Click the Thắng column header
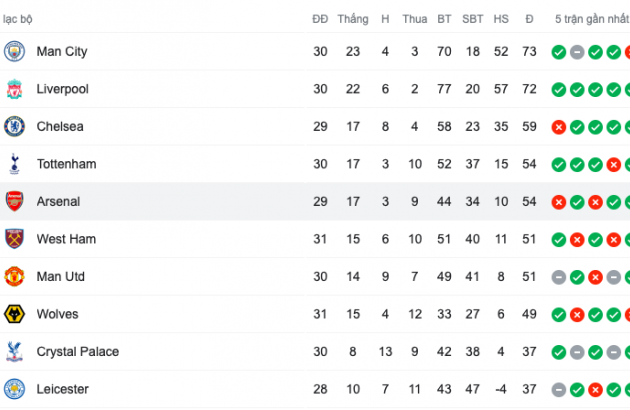Screen dimensions: 630x410 [x=353, y=18]
